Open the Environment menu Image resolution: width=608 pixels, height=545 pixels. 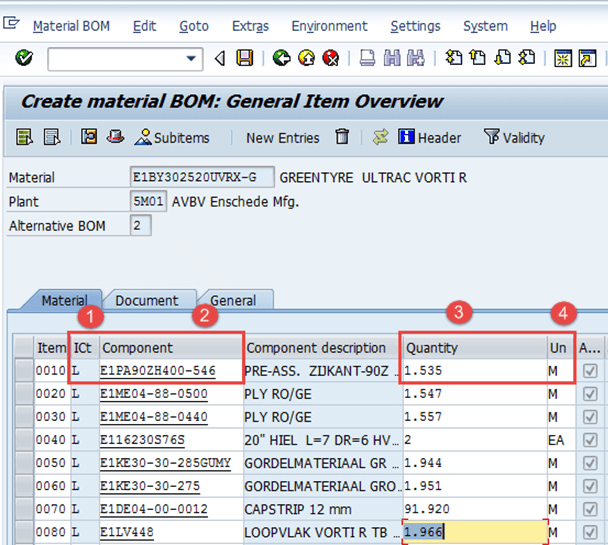(x=329, y=26)
